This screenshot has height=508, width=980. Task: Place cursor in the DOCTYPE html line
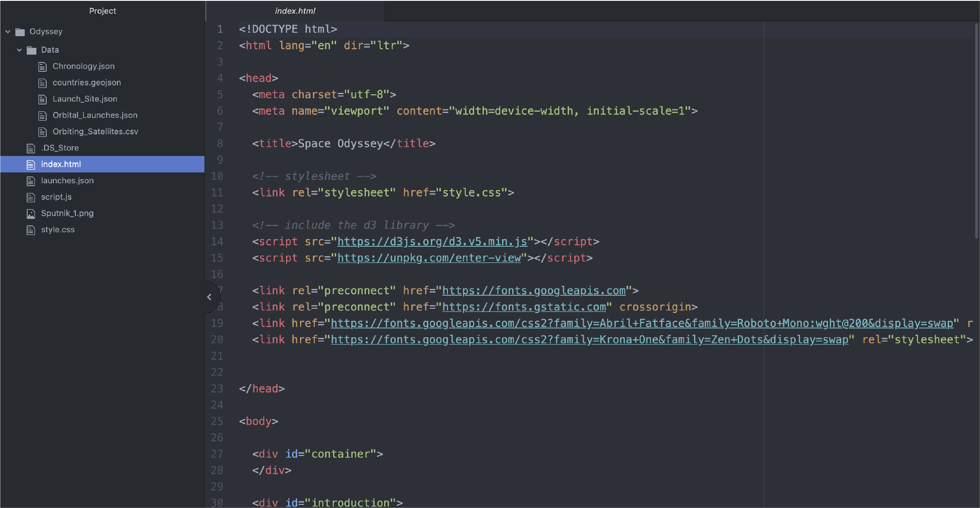click(x=288, y=29)
